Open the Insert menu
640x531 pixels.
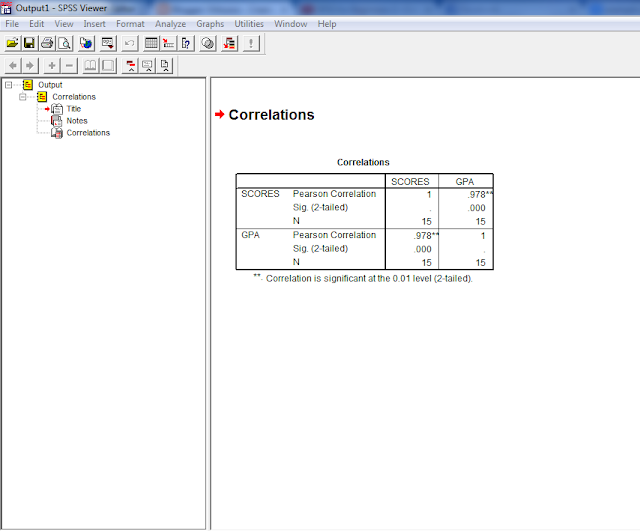(x=94, y=24)
